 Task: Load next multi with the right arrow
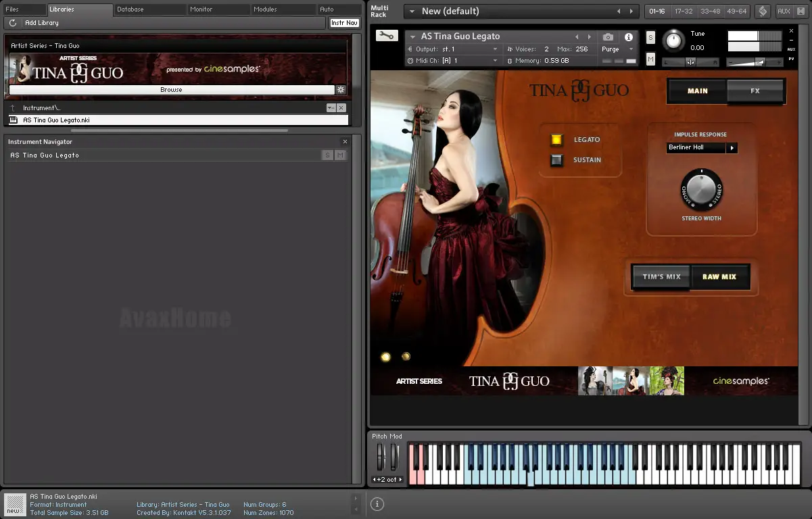pos(631,11)
